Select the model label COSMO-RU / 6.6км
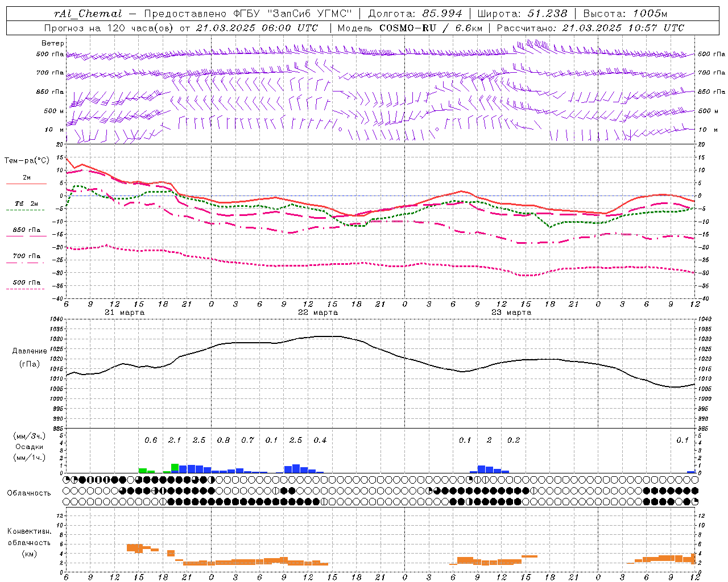This screenshot has height=582, width=728. [410, 28]
